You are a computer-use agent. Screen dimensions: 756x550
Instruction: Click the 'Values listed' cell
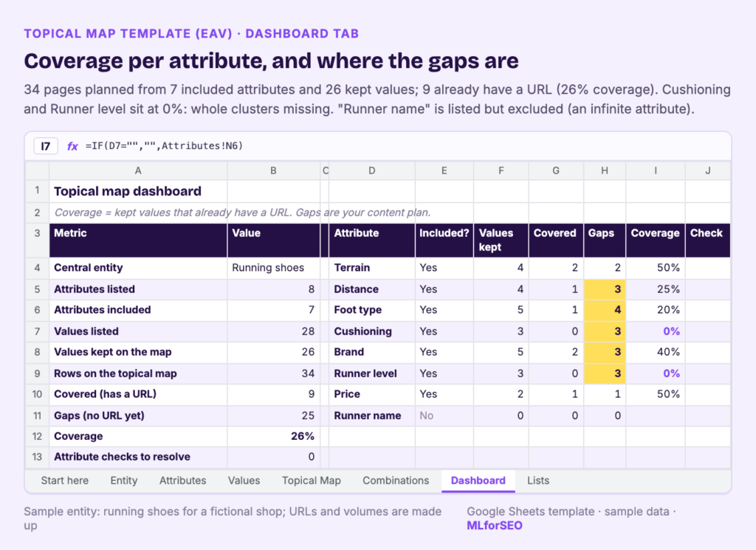[x=138, y=331]
